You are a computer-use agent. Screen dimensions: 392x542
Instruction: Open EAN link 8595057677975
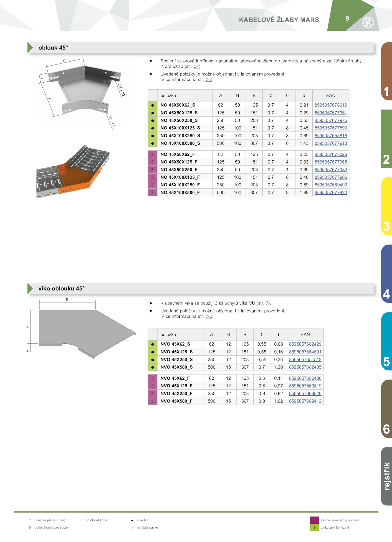click(x=331, y=120)
